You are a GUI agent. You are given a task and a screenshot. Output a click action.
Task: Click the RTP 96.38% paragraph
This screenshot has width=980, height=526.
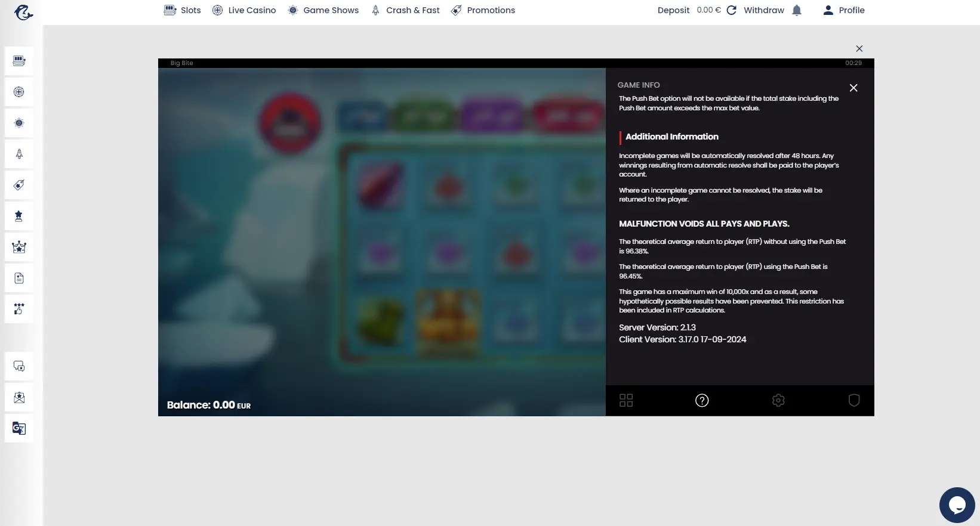click(732, 246)
